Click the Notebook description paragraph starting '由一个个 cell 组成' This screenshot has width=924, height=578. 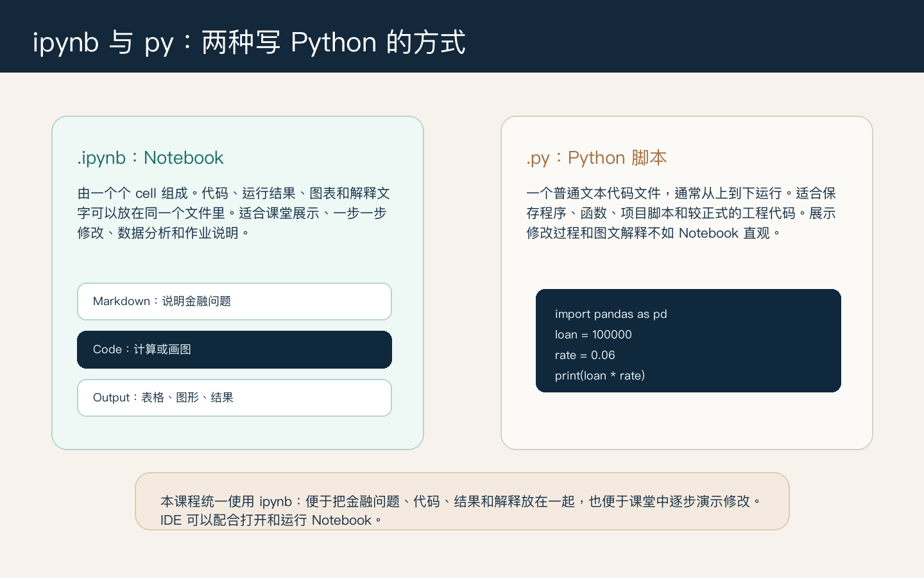pyautogui.click(x=234, y=213)
